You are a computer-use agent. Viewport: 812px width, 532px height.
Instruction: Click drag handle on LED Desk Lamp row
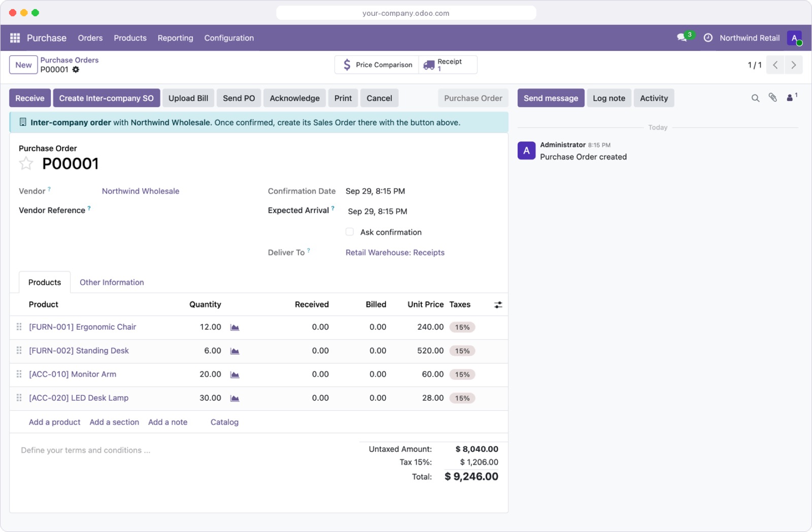(x=19, y=398)
